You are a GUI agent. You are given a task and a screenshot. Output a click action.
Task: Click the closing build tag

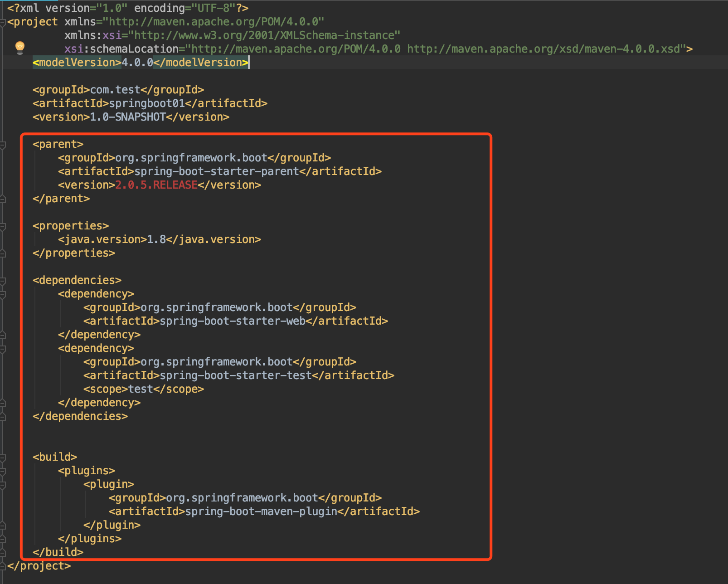coord(58,552)
